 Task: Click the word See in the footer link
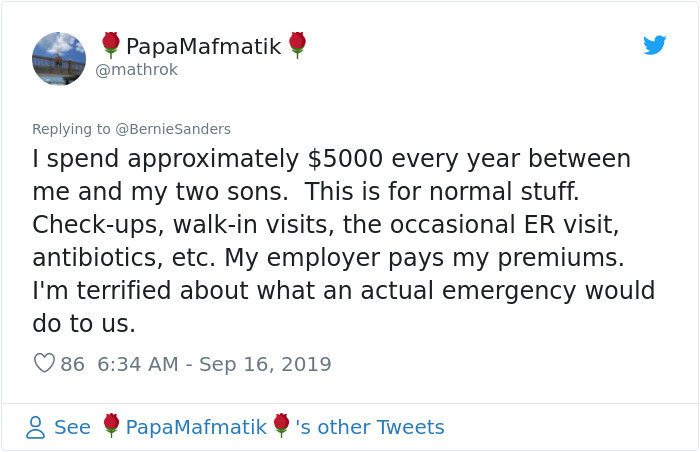point(72,427)
